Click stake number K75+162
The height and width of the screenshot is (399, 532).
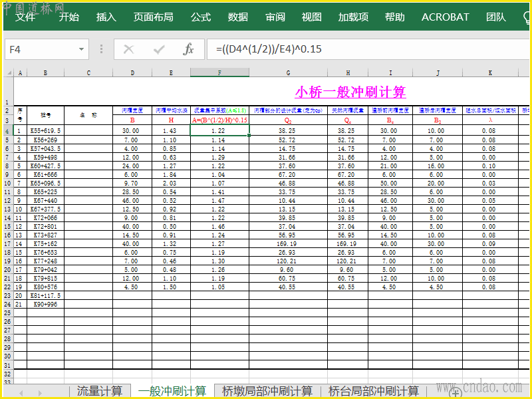[x=45, y=243]
